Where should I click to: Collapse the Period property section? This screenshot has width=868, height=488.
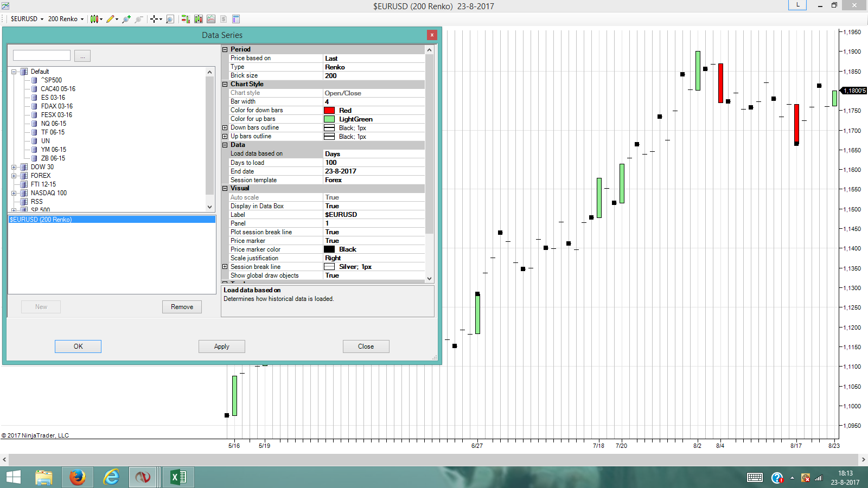[225, 49]
